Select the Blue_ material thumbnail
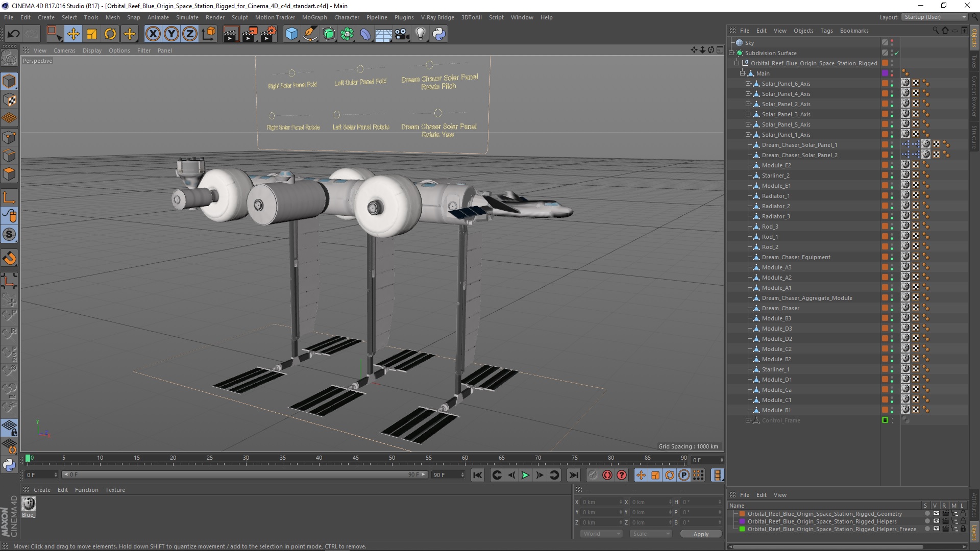980x551 pixels. pyautogui.click(x=29, y=504)
